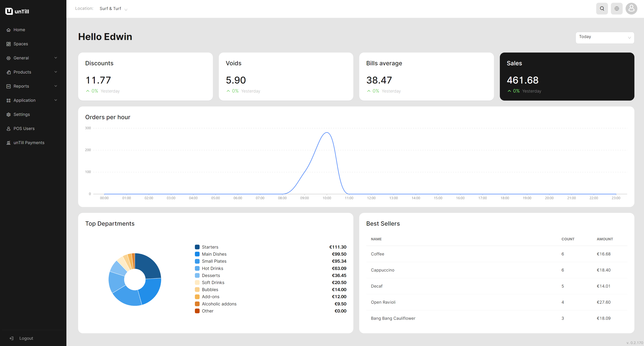The width and height of the screenshot is (644, 346).
Task: Open the Surf & Turf location dropdown
Action: (113, 9)
